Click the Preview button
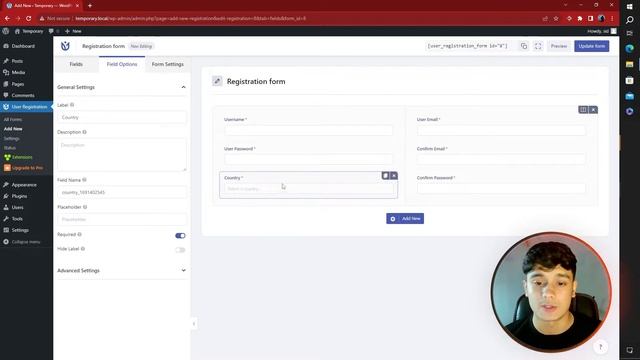 [x=559, y=46]
